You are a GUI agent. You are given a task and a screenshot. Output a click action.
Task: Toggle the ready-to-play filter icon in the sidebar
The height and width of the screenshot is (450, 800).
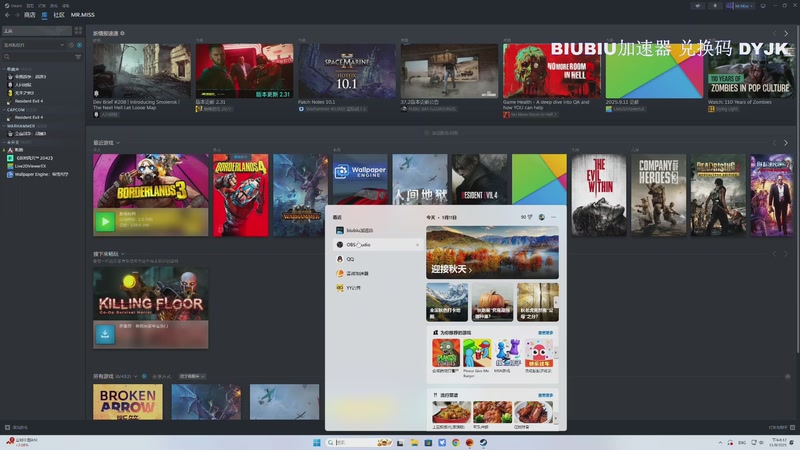point(79,45)
